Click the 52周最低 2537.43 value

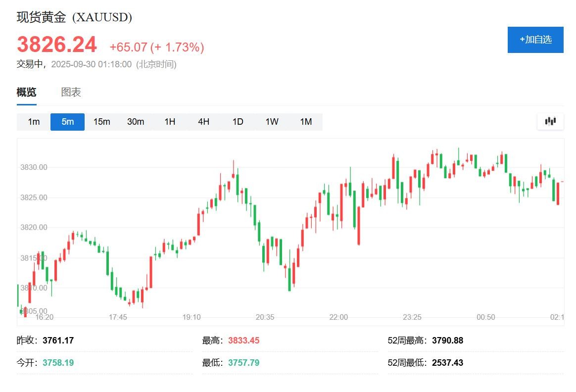(447, 363)
